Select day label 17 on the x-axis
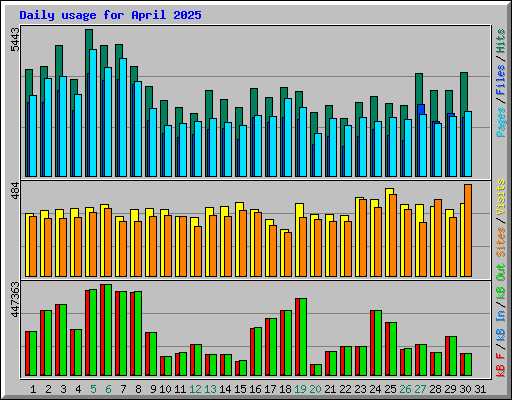 pyautogui.click(x=270, y=389)
